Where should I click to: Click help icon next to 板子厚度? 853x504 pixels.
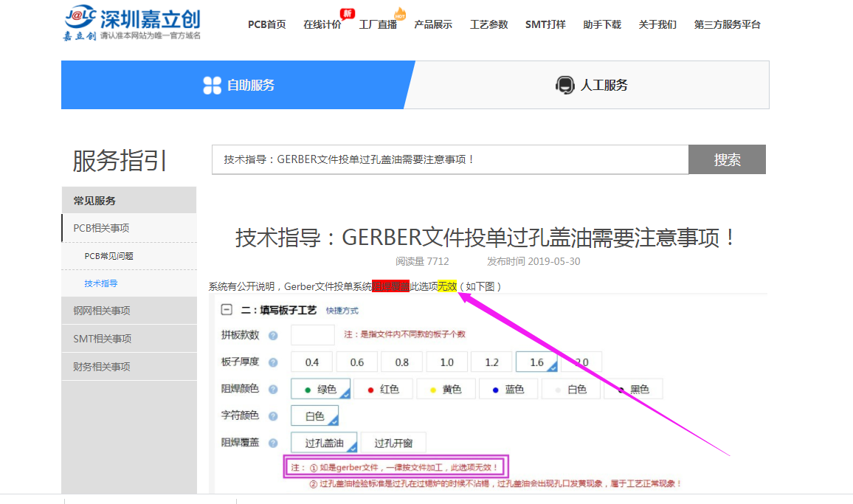click(273, 362)
